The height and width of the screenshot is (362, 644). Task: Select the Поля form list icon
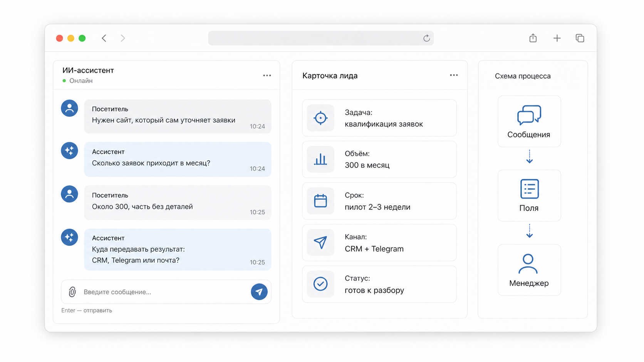pos(529,189)
